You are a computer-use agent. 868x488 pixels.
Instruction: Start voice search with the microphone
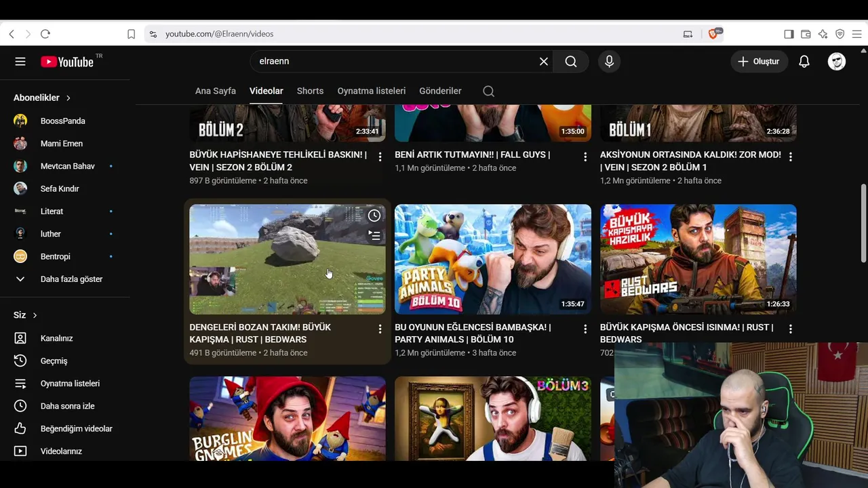[x=609, y=62]
